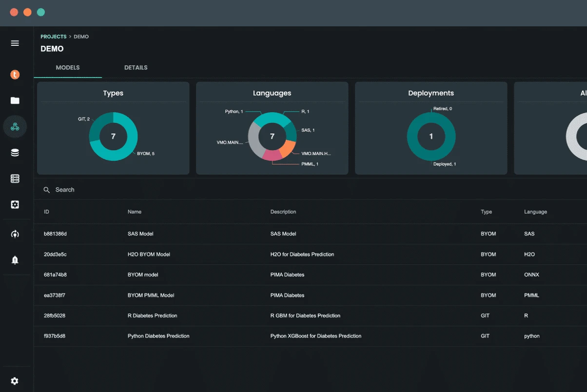
Task: Click the Deployments card title
Action: (431, 93)
